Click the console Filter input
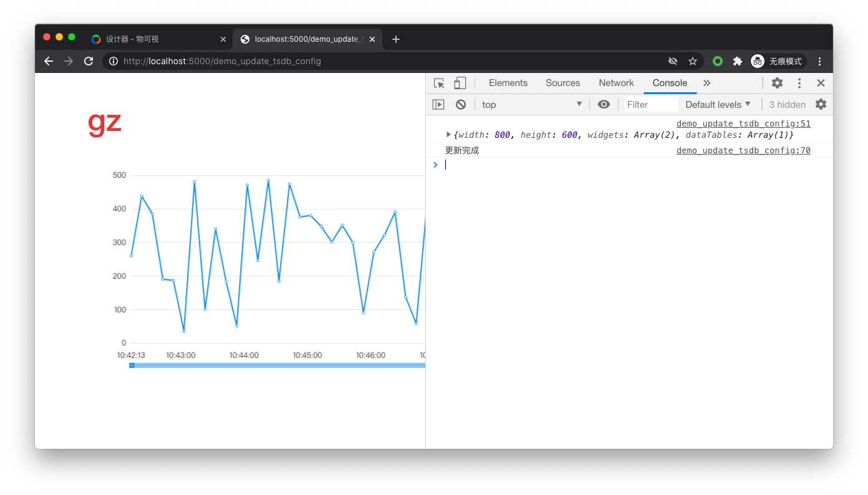 tap(651, 105)
